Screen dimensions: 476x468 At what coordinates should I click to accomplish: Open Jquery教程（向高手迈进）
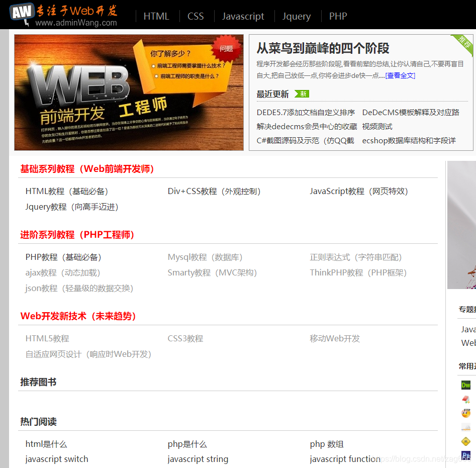[72, 207]
